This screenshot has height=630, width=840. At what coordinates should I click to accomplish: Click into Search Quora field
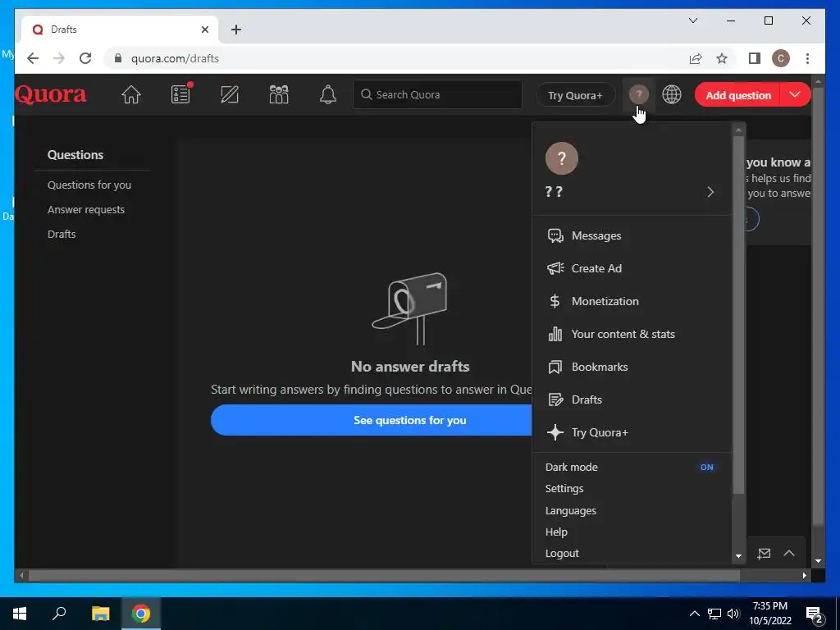point(437,95)
